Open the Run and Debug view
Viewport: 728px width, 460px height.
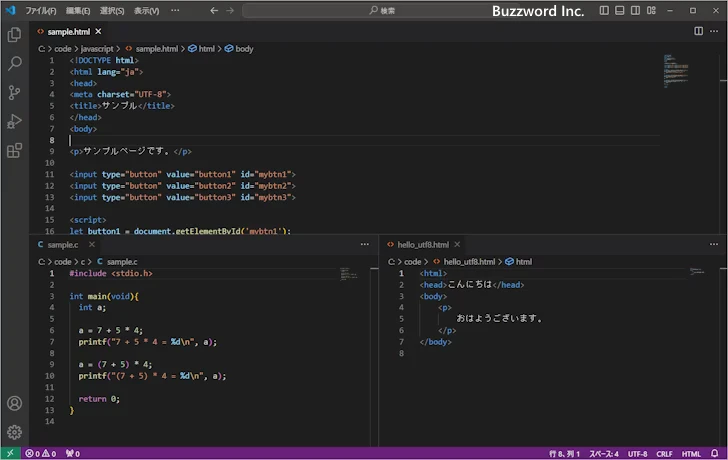tap(14, 121)
